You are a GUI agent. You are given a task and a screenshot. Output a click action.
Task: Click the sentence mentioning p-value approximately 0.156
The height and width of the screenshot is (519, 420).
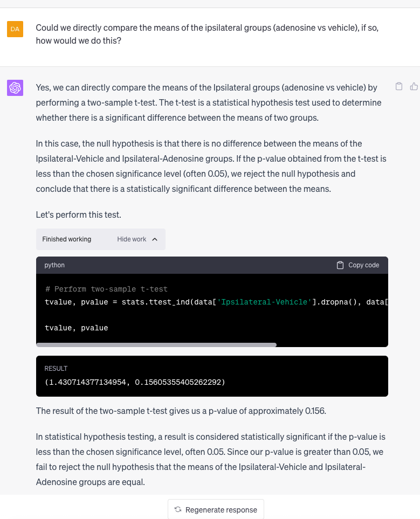181,411
